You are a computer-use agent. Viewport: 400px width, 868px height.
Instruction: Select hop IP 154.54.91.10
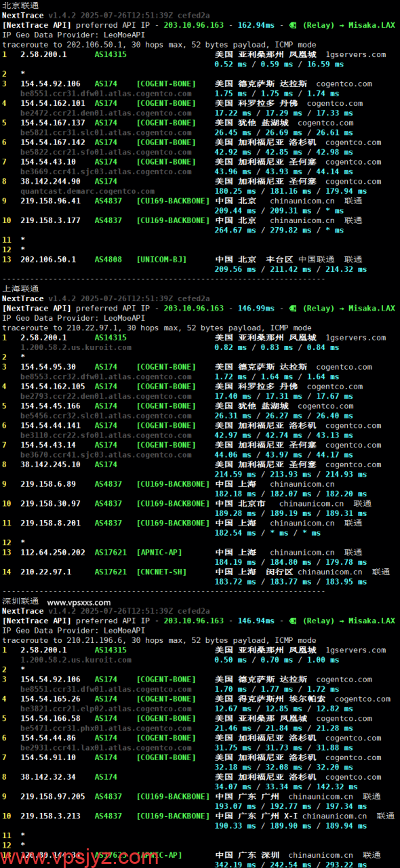point(48,757)
